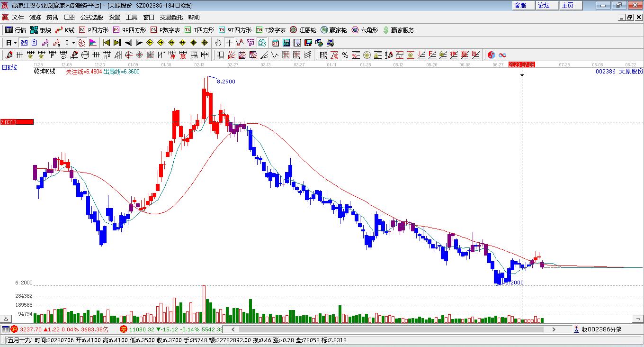Click the 沪 Shanghai index status icon
Screen dimensions: 644x347
point(14,329)
